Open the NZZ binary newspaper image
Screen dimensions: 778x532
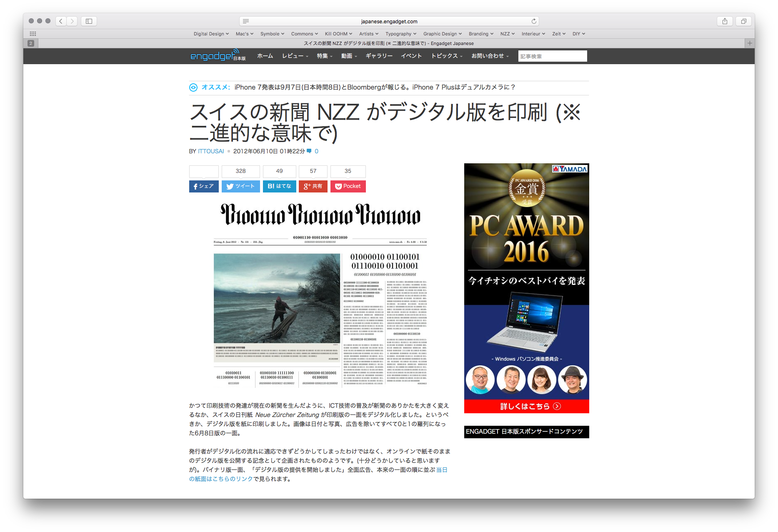[320, 295]
